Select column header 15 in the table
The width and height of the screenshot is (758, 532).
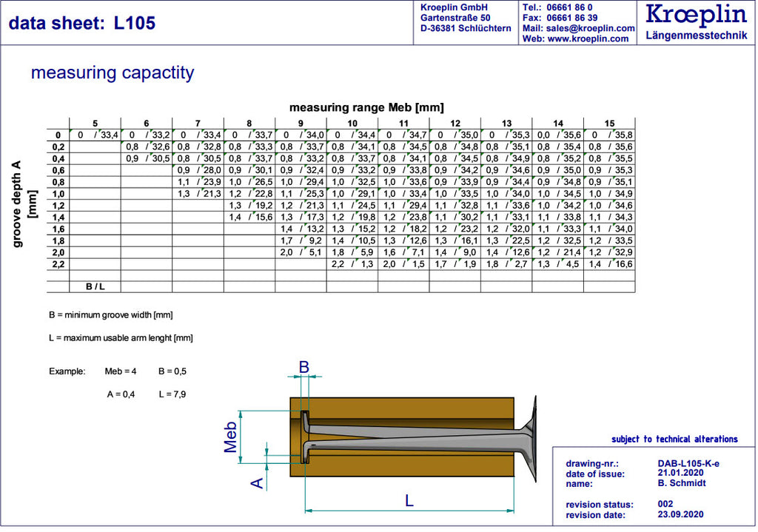pos(608,123)
